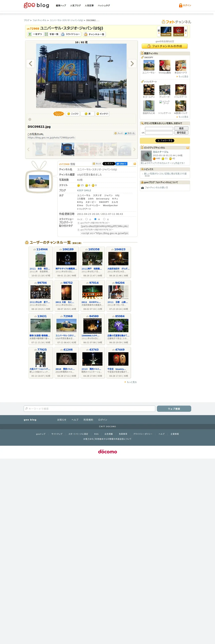Open channel card ch 84580

[93, 329]
